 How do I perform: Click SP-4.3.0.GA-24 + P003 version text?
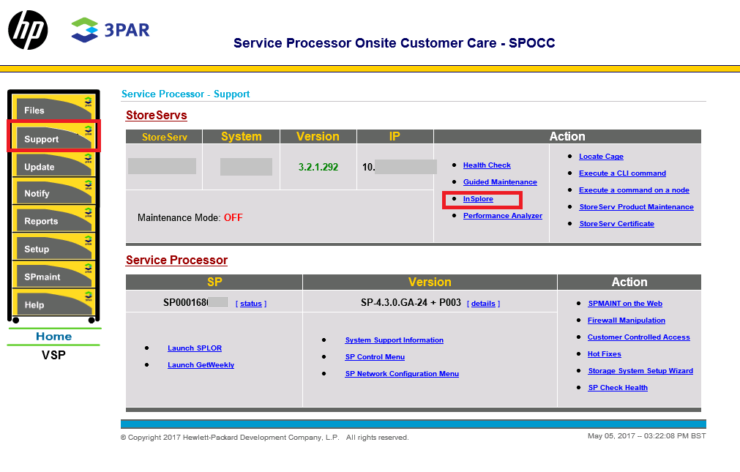click(x=411, y=303)
